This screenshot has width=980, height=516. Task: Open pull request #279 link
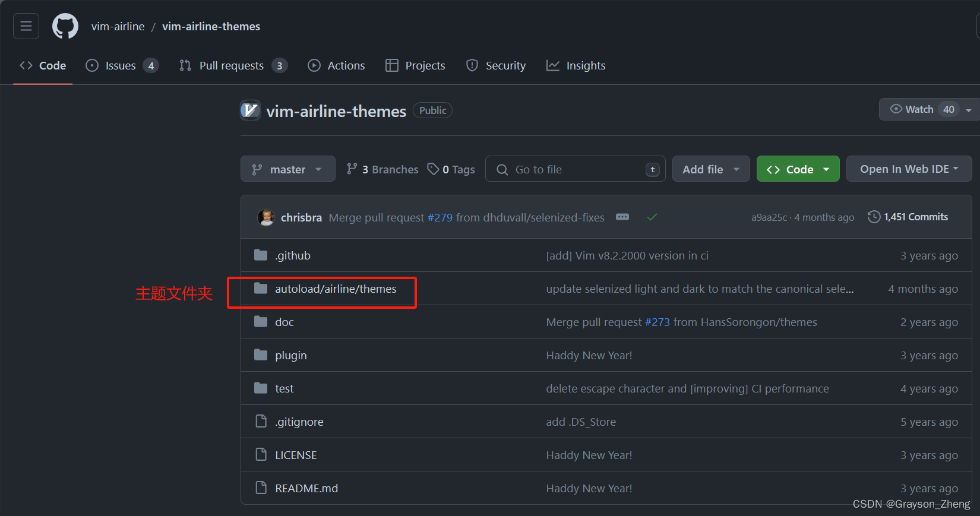coord(440,217)
